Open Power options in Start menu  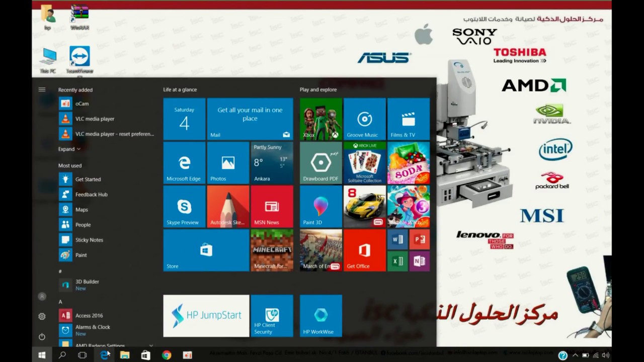[x=42, y=336]
